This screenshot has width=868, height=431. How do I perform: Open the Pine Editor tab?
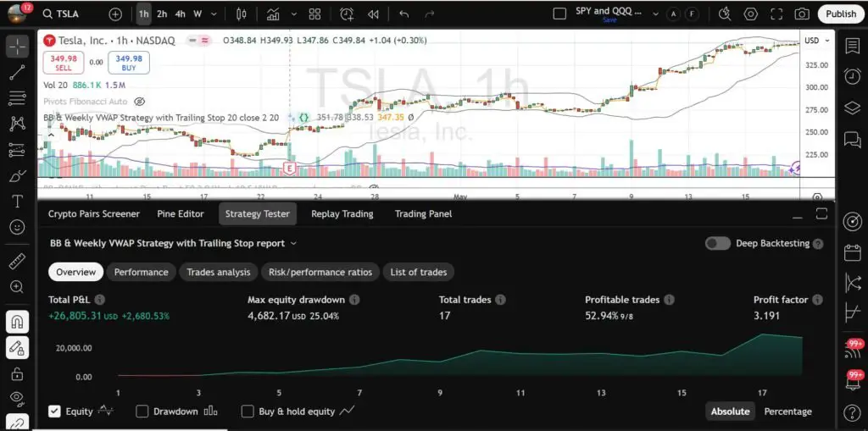[x=181, y=213]
